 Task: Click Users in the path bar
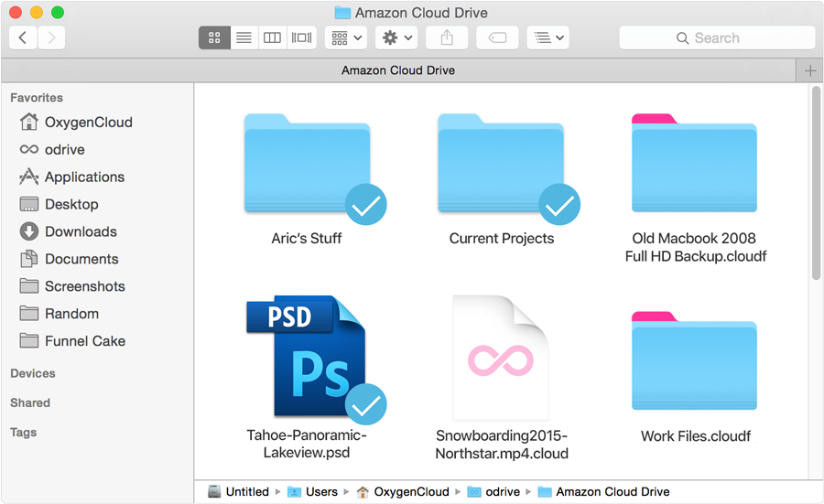pyautogui.click(x=313, y=492)
